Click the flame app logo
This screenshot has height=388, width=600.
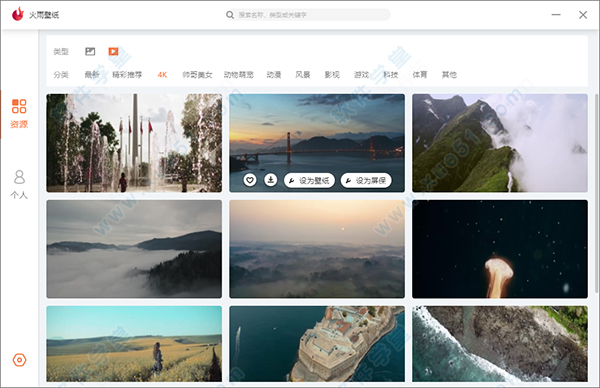pos(18,15)
